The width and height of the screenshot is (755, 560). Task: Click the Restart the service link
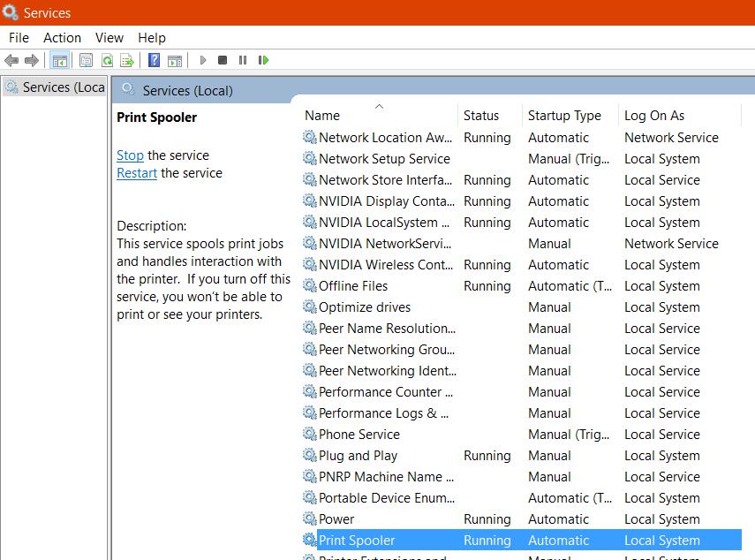tap(137, 173)
